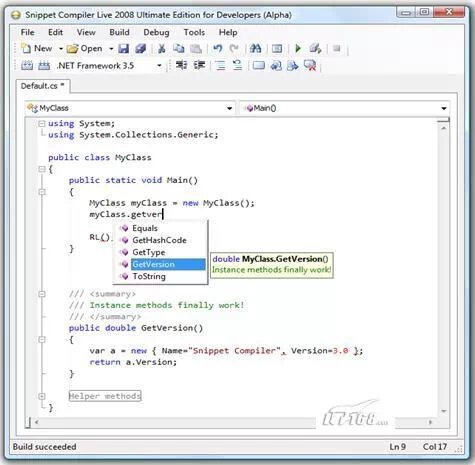475x465 pixels.
Task: Click the Open file button
Action: tap(85, 49)
